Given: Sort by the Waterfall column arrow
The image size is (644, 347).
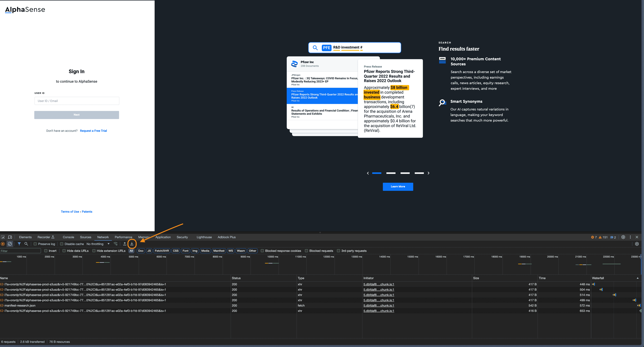Looking at the screenshot, I should [x=638, y=278].
